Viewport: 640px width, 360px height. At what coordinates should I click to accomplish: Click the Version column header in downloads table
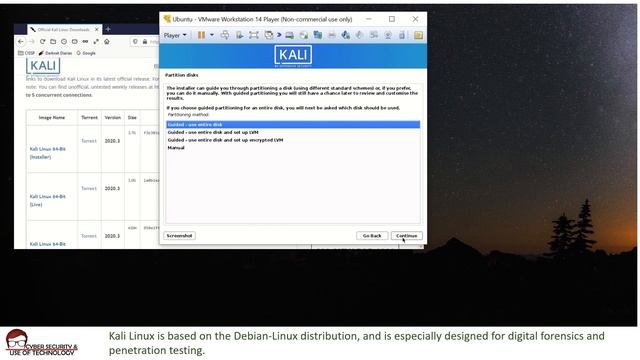[113, 118]
